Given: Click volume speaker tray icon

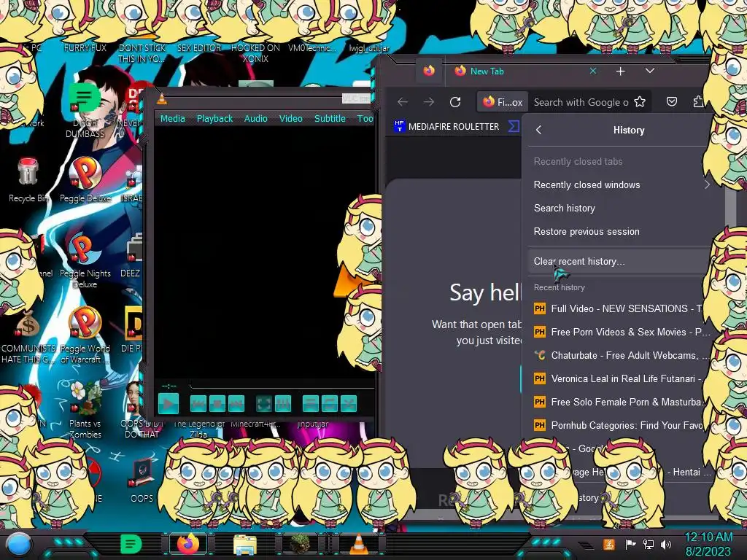Looking at the screenshot, I should 666,544.
